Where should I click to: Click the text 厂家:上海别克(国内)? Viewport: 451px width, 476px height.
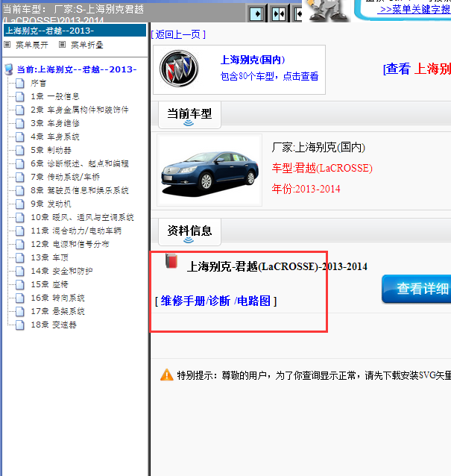pyautogui.click(x=318, y=148)
